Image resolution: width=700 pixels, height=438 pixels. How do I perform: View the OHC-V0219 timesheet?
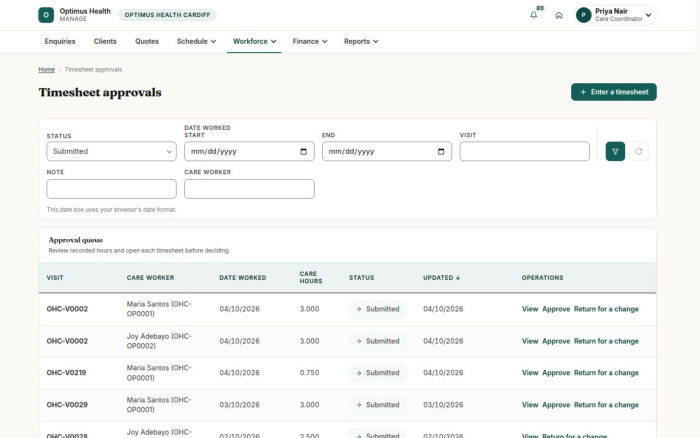(530, 373)
